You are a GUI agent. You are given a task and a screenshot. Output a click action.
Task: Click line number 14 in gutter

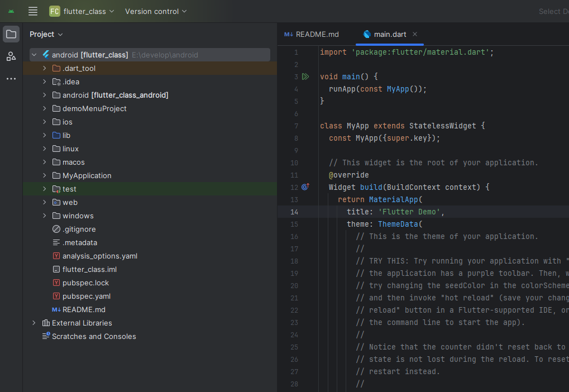tap(294, 212)
